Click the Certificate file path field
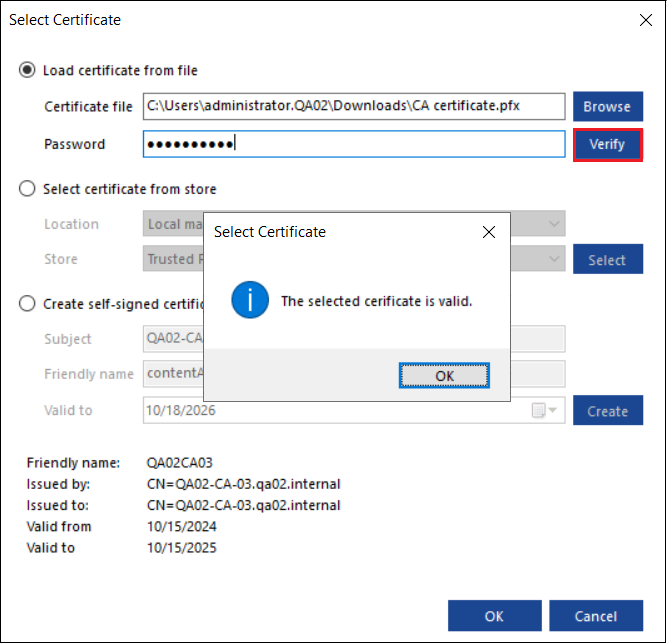The height and width of the screenshot is (644, 667). point(354,106)
